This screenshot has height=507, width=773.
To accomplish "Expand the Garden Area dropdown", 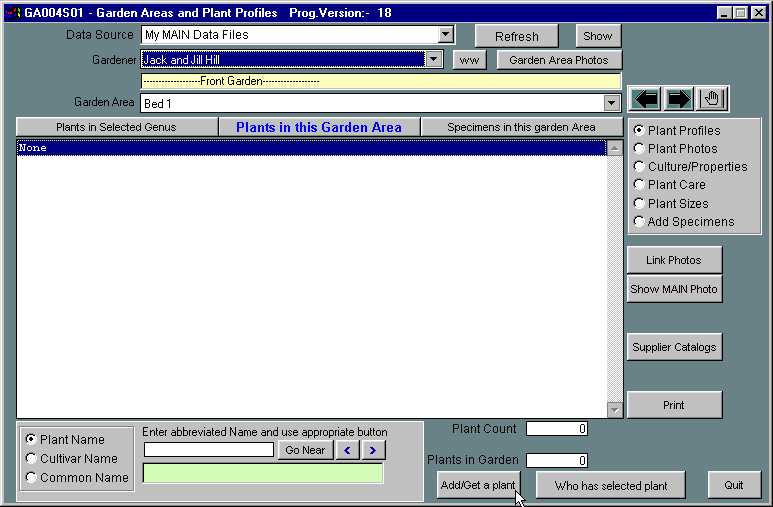I will point(611,103).
